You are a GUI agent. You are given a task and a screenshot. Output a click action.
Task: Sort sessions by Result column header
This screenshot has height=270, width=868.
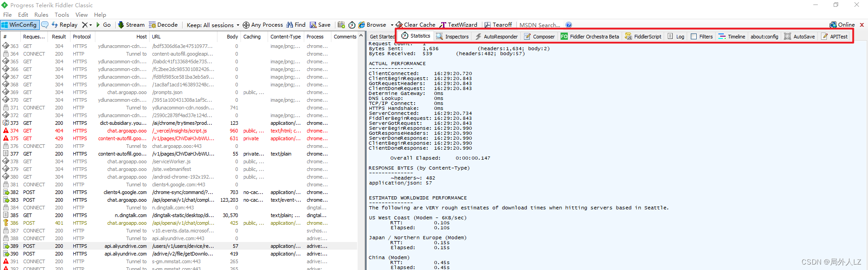click(59, 37)
